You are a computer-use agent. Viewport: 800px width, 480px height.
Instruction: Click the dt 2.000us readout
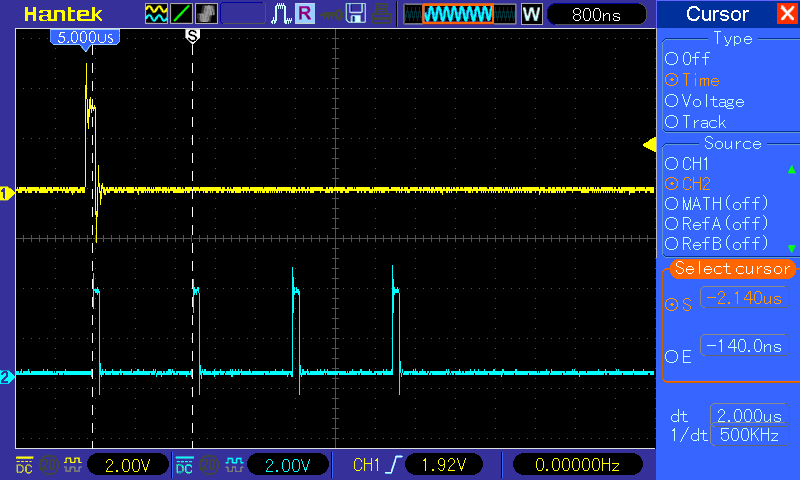click(749, 415)
